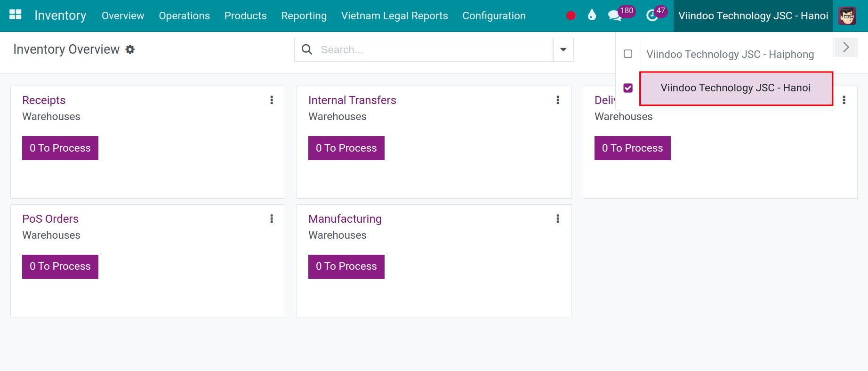Click 0 To Process under PoS Orders
868x371 pixels.
[60, 266]
